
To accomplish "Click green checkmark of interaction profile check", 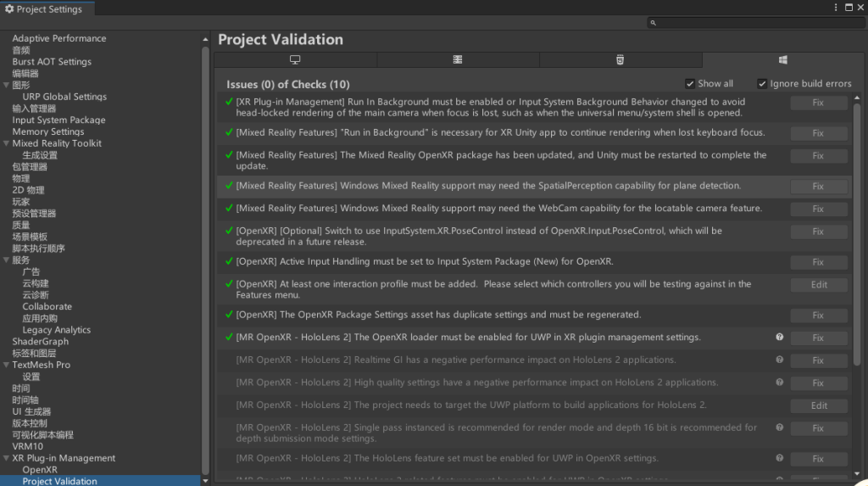I will [229, 284].
